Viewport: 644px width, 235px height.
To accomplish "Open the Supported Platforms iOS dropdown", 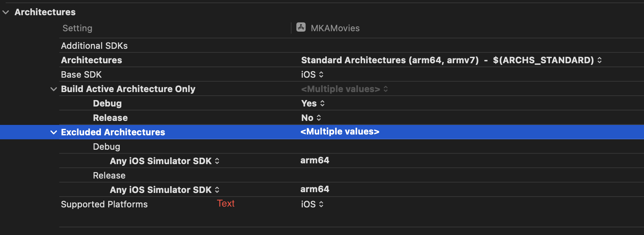I will pos(312,204).
